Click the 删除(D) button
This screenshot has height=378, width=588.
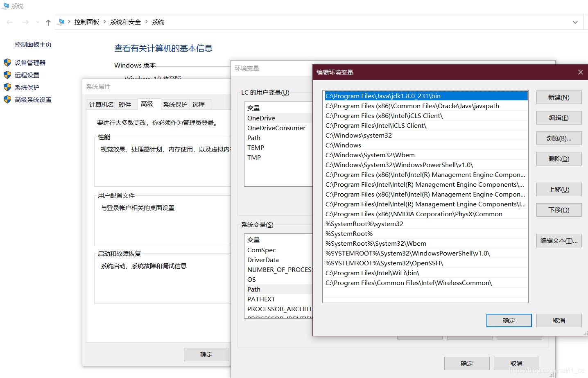(x=559, y=158)
